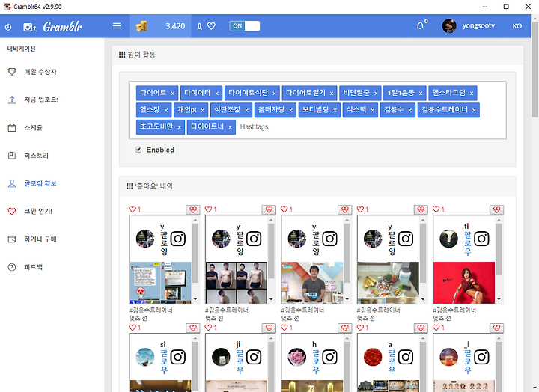This screenshot has height=392, width=539.
Task: Click scroll down arrow in tl card
Action: click(x=499, y=299)
